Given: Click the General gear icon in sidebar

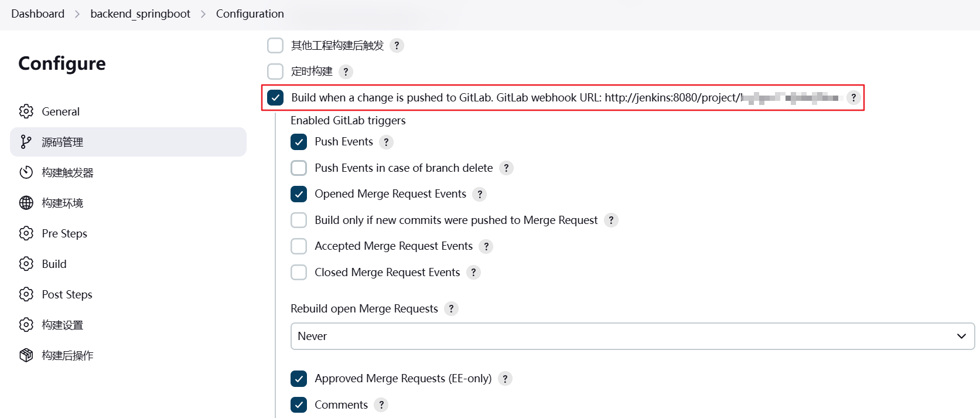Looking at the screenshot, I should (x=26, y=111).
